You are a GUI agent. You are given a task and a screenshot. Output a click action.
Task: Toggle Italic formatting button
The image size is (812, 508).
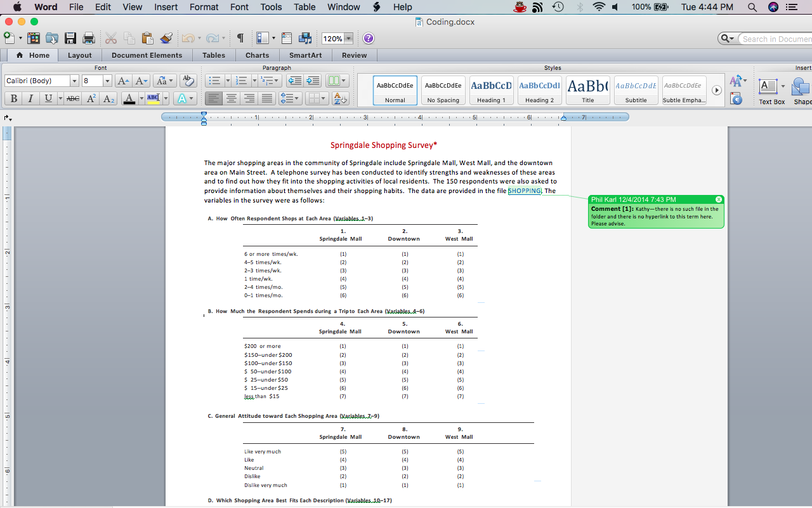tap(30, 98)
